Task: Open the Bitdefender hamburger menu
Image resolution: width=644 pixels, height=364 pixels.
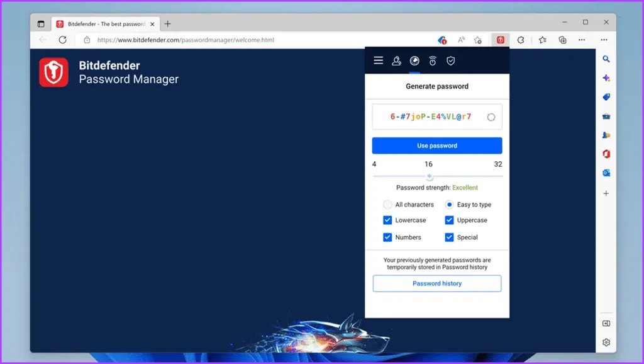Action: (378, 60)
